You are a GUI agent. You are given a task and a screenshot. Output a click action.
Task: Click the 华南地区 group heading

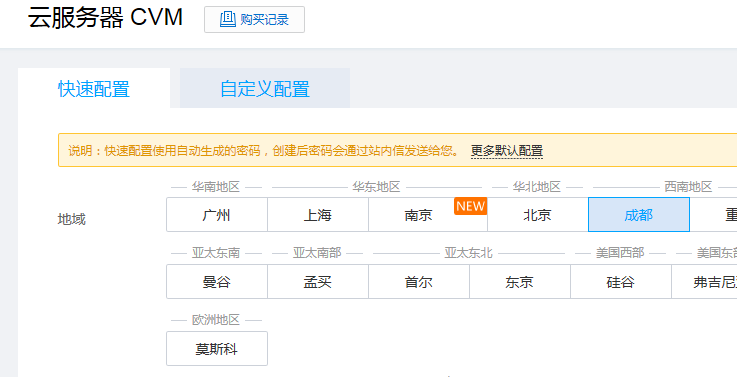pos(216,187)
